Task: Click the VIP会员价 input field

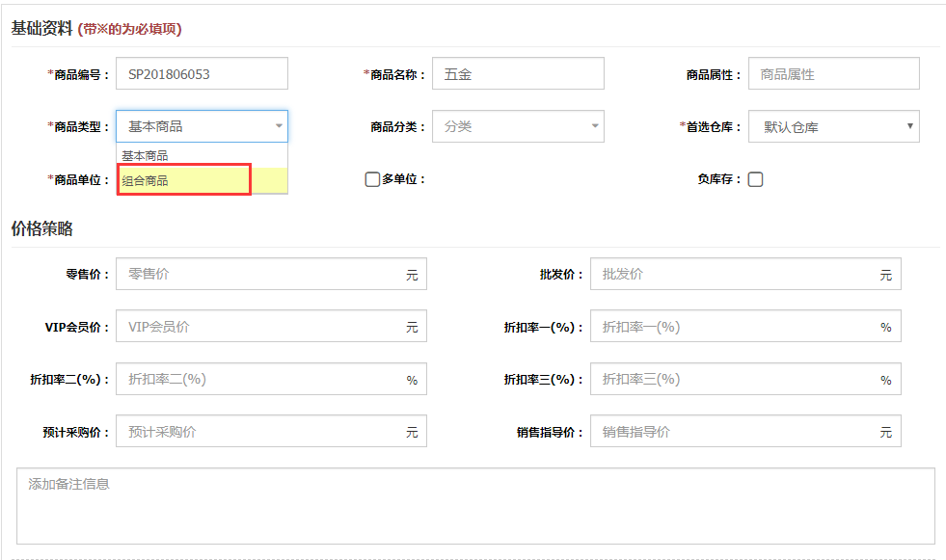Action: [260, 327]
